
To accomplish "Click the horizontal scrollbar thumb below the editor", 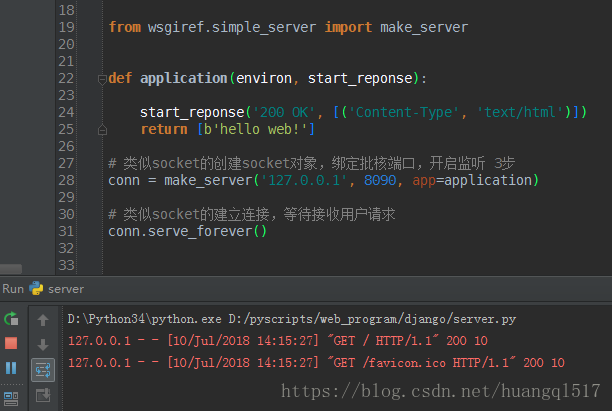I will click(x=11, y=269).
